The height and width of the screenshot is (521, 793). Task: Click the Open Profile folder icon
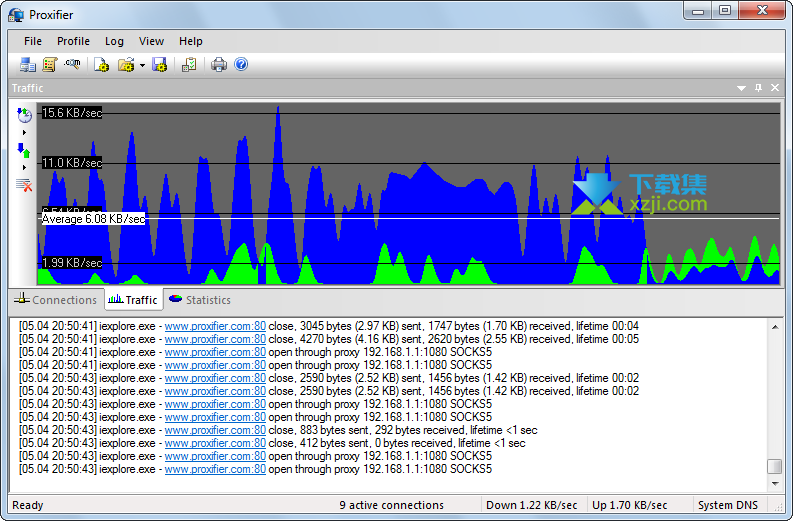point(126,65)
